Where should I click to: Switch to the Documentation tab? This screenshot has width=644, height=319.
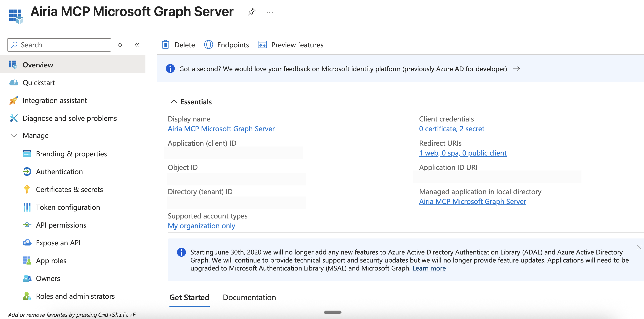249,297
